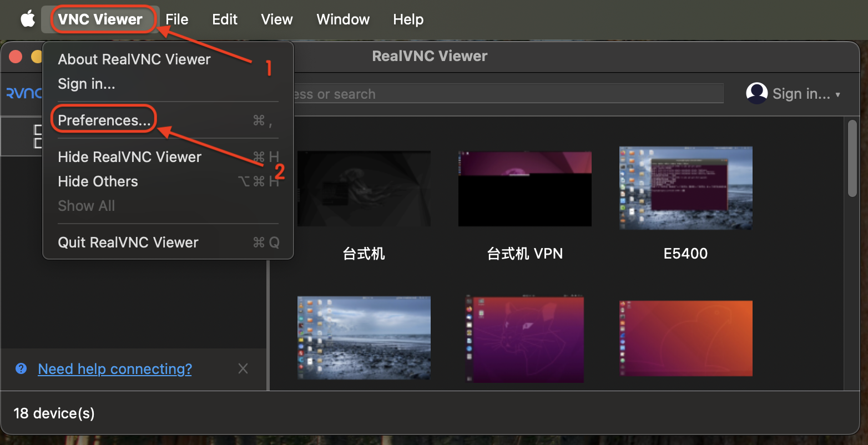Viewport: 868px width, 445px height.
Task: Click the 台式机 VPN label
Action: click(x=525, y=254)
